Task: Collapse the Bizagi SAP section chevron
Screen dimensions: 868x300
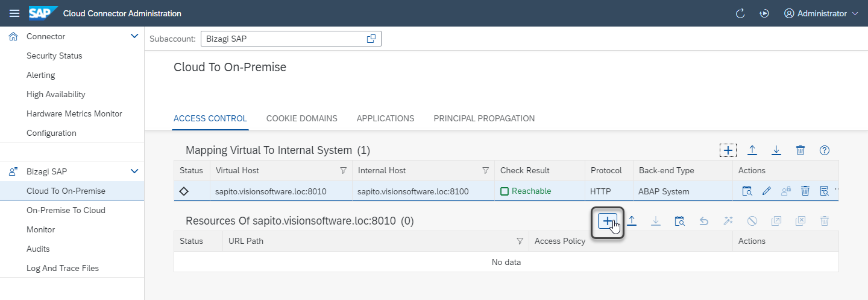Action: [x=134, y=171]
